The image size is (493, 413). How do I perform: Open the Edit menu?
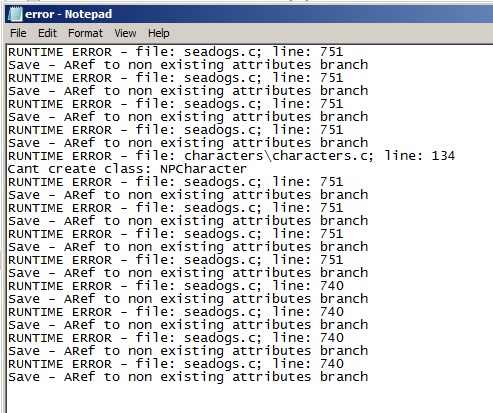[x=47, y=33]
